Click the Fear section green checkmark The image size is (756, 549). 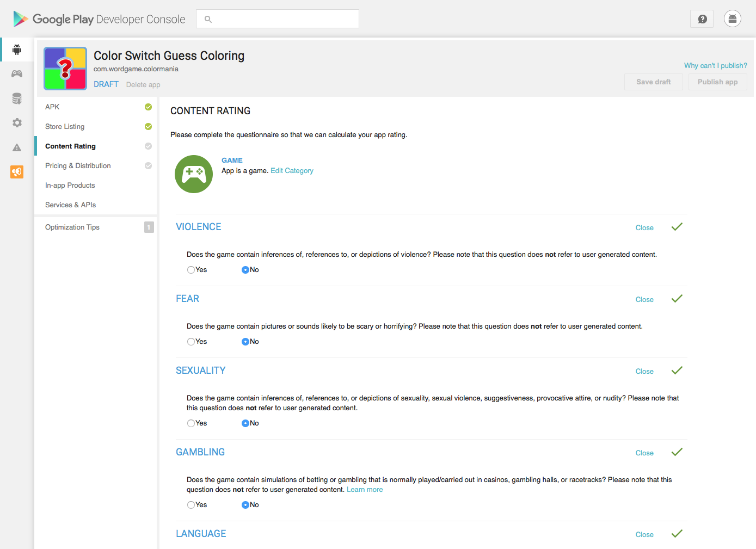[677, 299]
